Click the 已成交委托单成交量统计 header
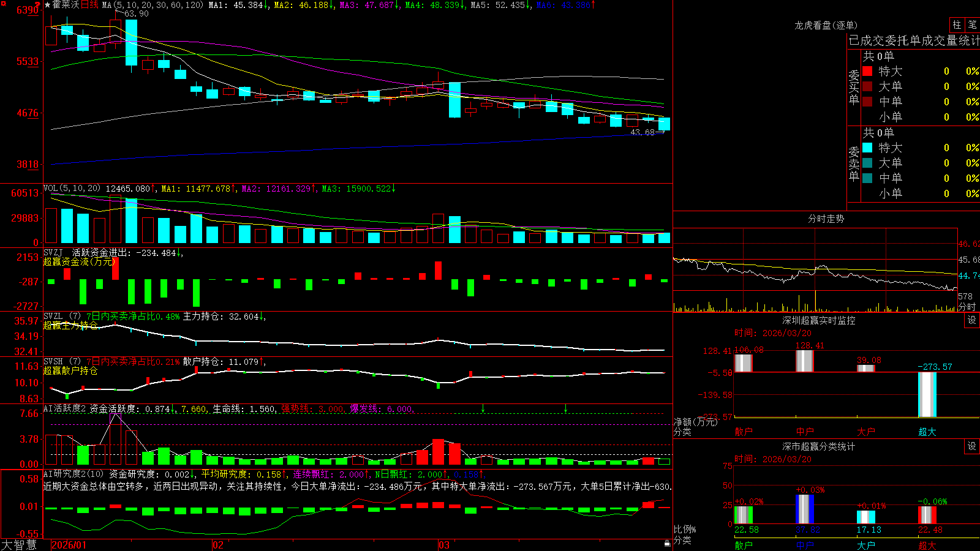The image size is (980, 551). coord(914,40)
